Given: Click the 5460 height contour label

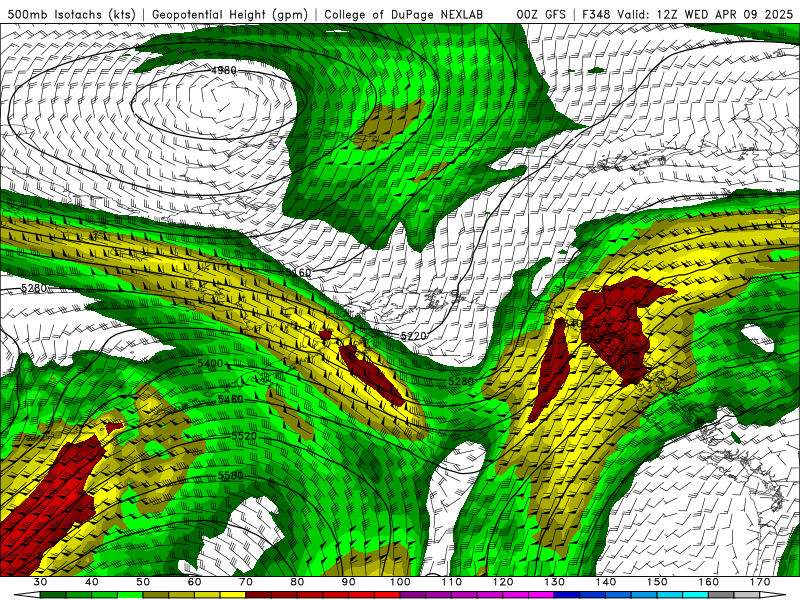Looking at the screenshot, I should (x=230, y=399).
